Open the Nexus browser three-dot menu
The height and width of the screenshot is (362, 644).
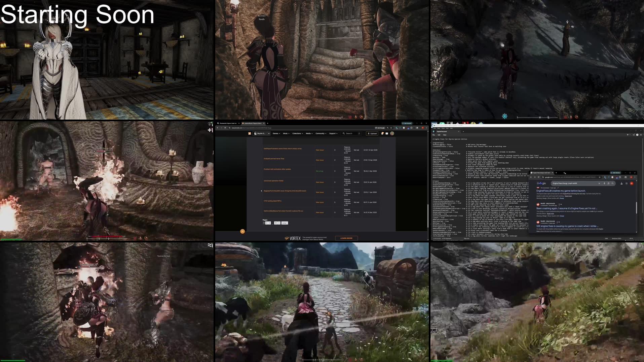pos(426,128)
